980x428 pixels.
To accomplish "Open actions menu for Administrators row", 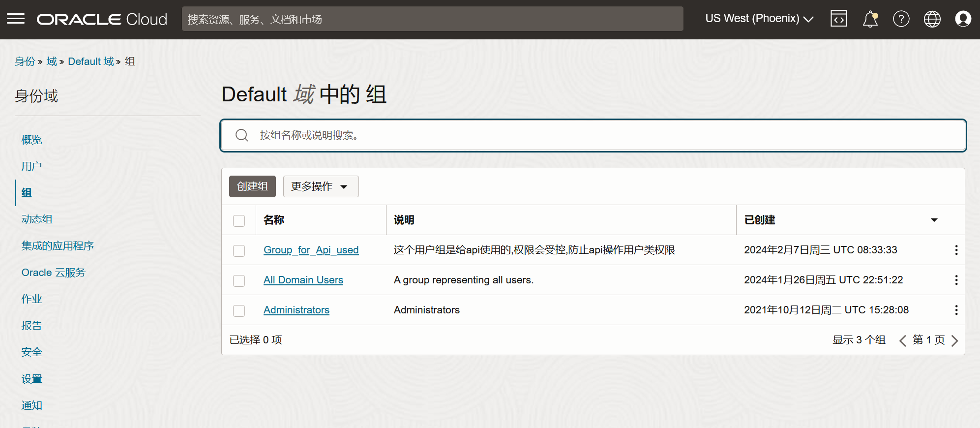I will 956,310.
